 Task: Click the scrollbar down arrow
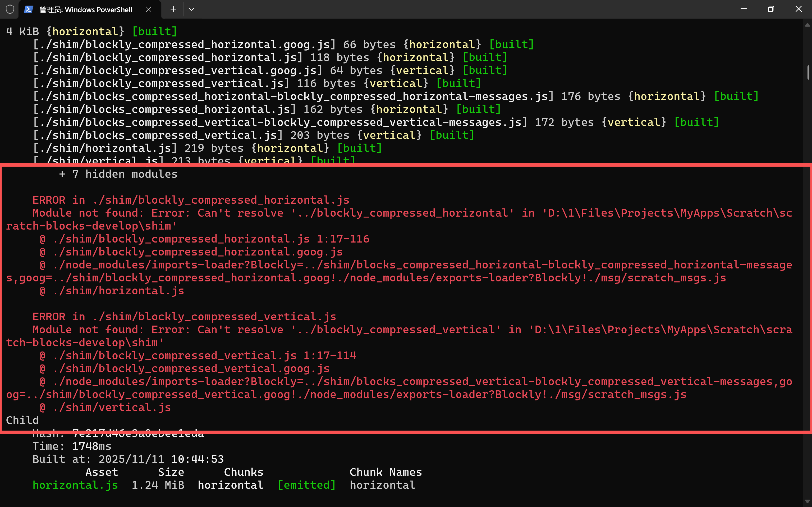[807, 501]
